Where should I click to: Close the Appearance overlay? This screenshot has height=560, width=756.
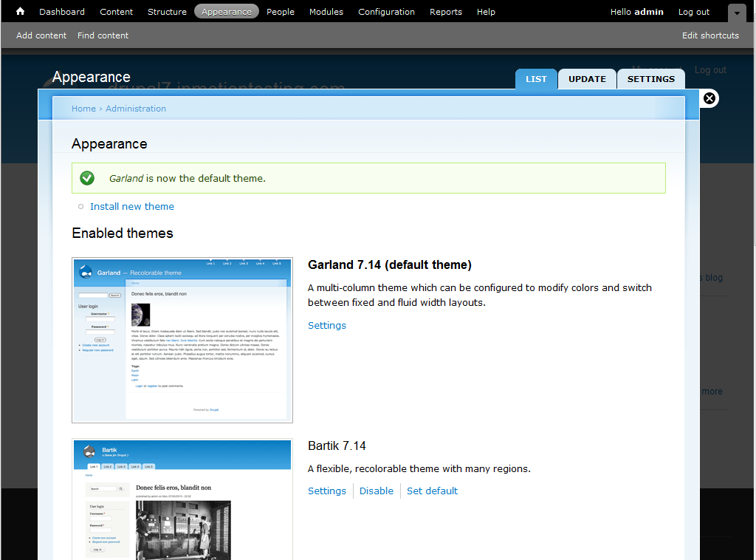[x=709, y=98]
